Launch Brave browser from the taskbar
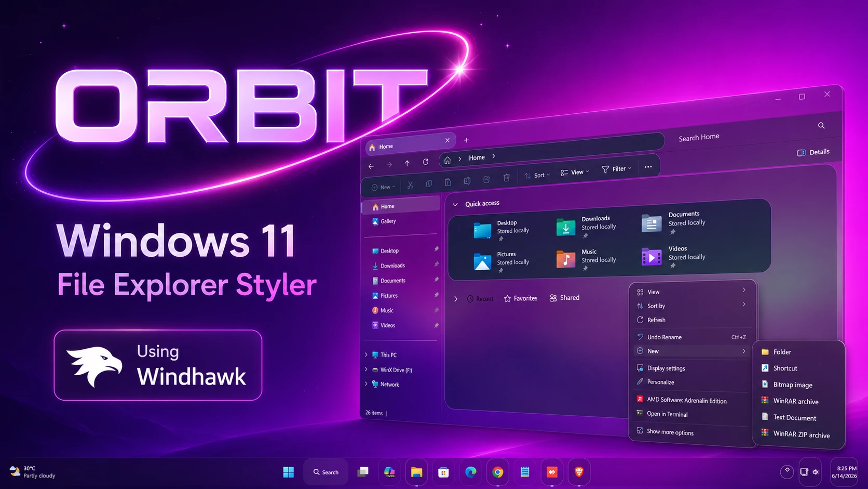The height and width of the screenshot is (489, 868). (579, 472)
